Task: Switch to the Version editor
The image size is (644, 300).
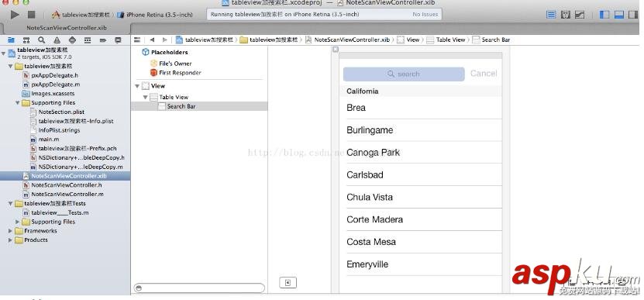Action: pyautogui.click(x=580, y=15)
